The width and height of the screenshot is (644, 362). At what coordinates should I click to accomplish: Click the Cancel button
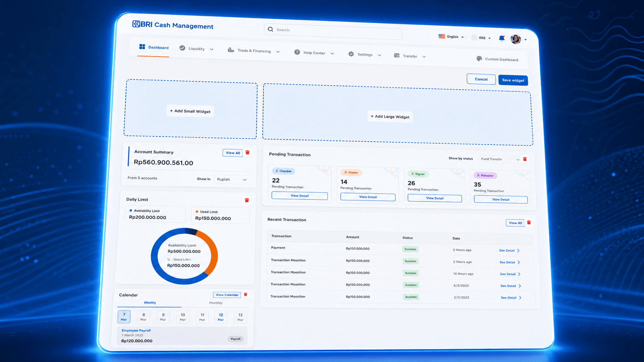481,79
